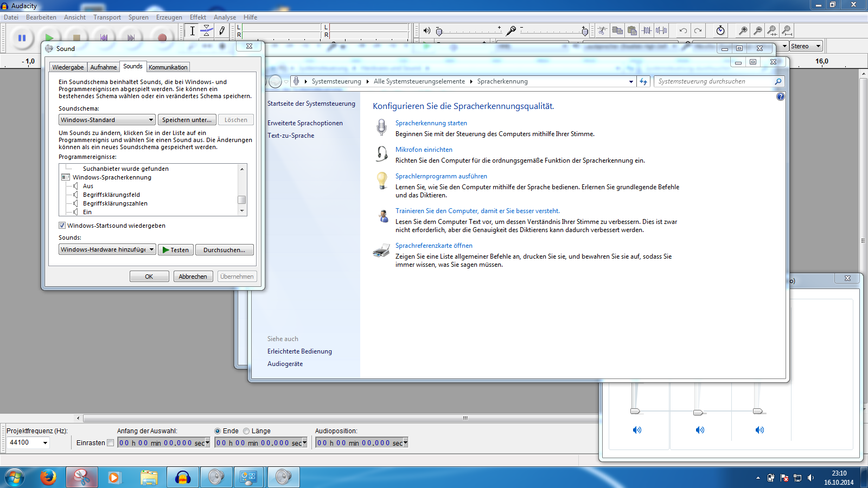This screenshot has width=868, height=488.
Task: Click the Fit Selection zoom icon
Action: click(773, 30)
